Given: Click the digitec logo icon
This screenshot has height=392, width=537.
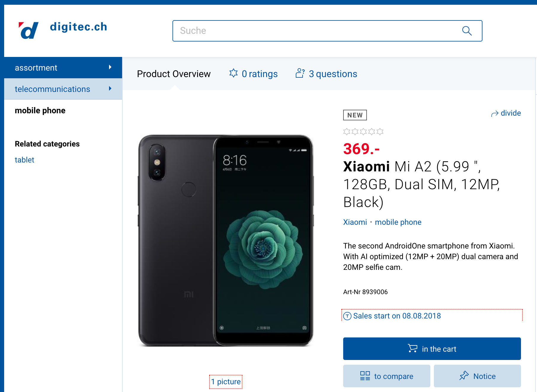Looking at the screenshot, I should tap(28, 30).
